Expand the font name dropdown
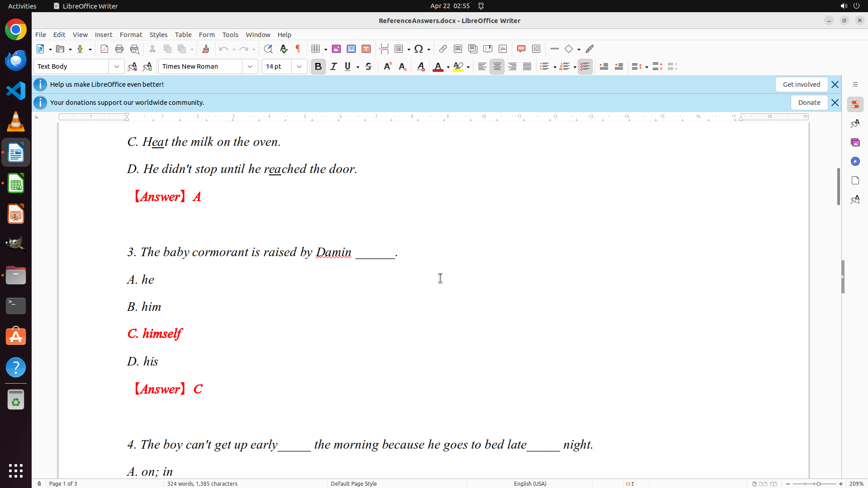Viewport: 868px width, 488px height. click(250, 66)
